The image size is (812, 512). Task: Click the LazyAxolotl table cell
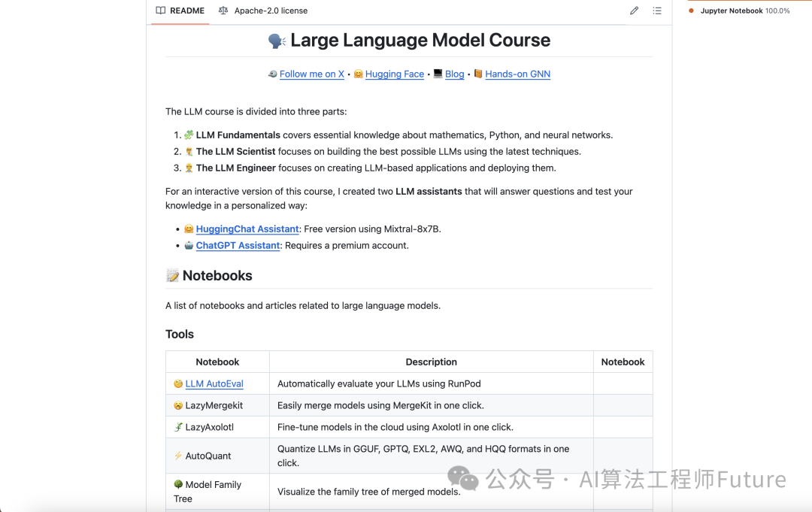click(217, 427)
